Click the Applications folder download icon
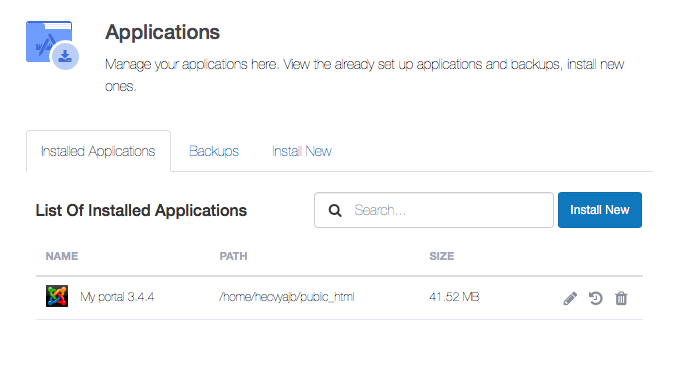This screenshot has height=390, width=698. [x=53, y=45]
